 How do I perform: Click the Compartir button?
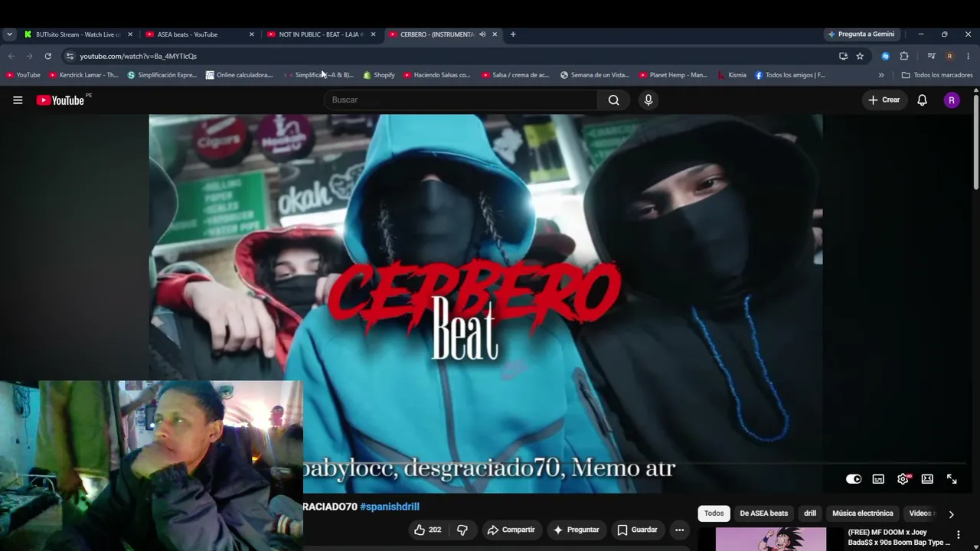[511, 530]
